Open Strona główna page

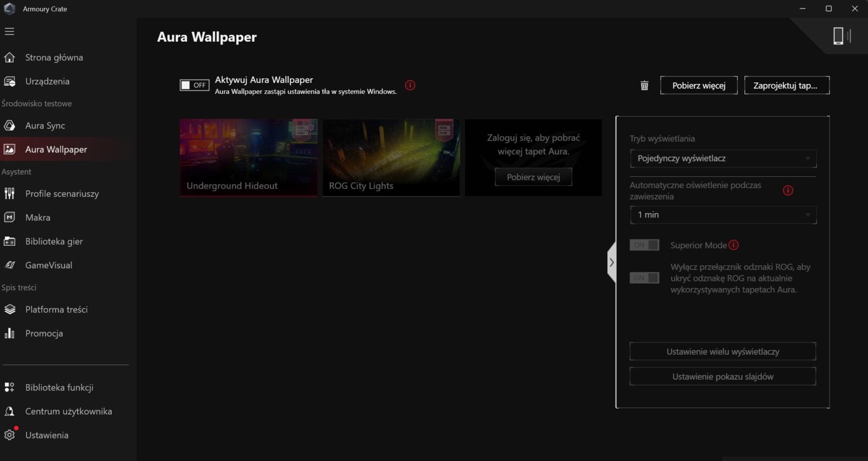point(54,57)
